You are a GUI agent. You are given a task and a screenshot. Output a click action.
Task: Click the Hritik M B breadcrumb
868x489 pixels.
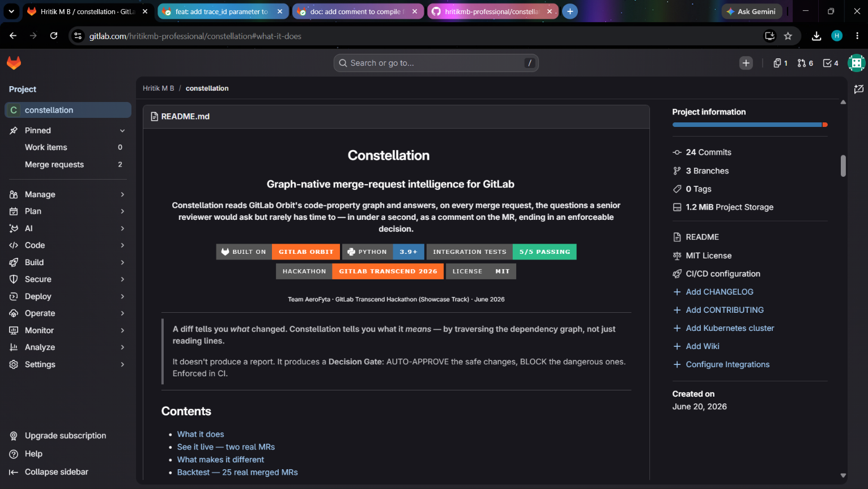tap(159, 88)
